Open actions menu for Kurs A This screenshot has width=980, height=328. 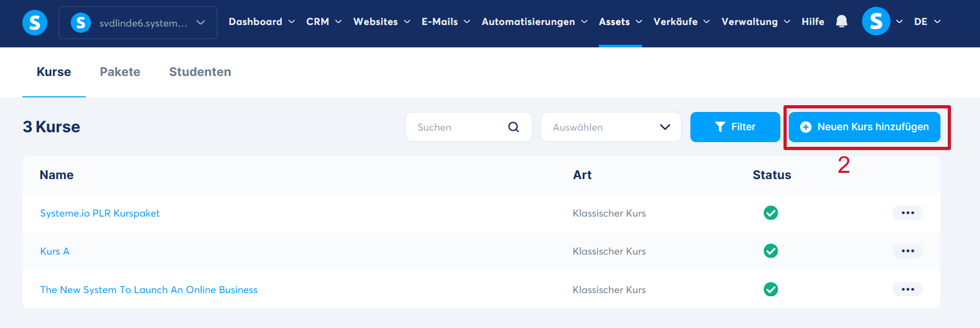click(x=908, y=251)
